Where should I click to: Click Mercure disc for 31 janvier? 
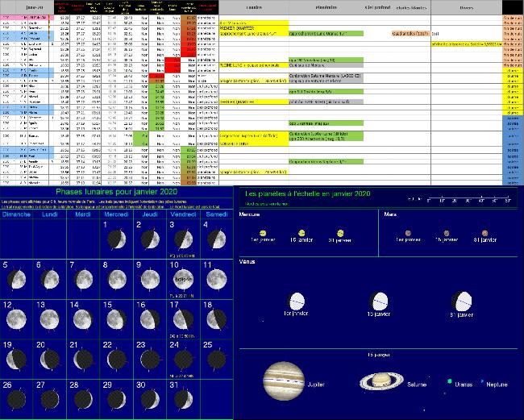pyautogui.click(x=340, y=233)
